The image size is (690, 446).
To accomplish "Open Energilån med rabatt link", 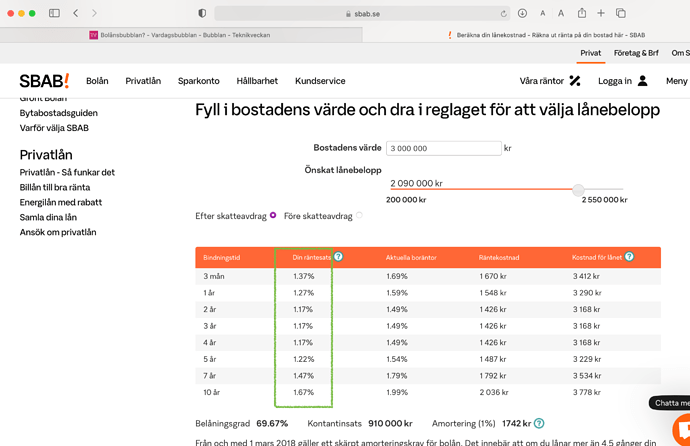I will [61, 202].
